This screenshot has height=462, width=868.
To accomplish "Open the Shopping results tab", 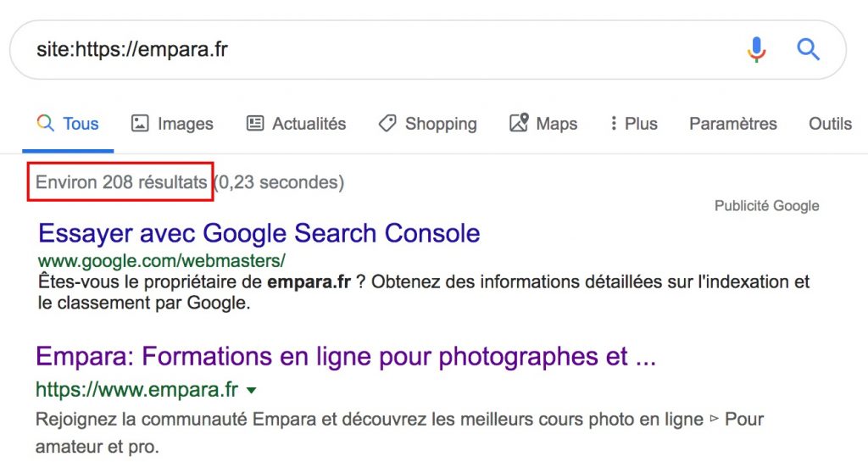I will (x=440, y=124).
